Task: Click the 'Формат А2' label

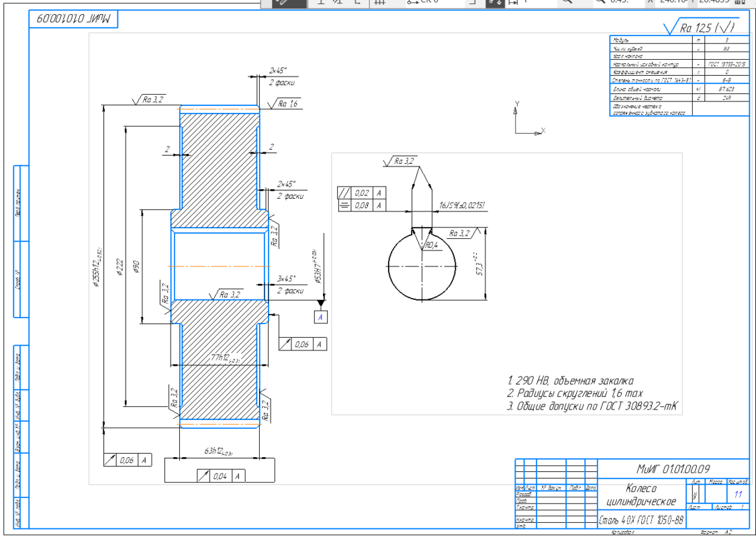Action: [x=718, y=532]
